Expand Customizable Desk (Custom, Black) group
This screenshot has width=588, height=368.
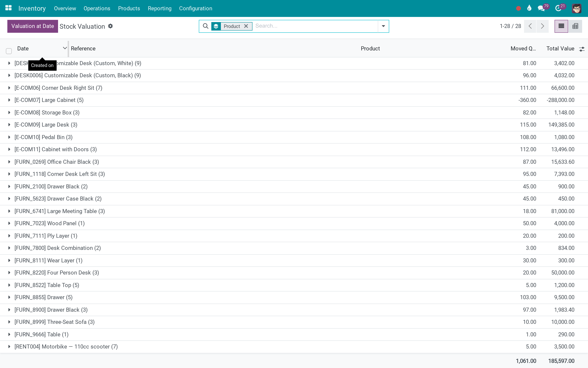pyautogui.click(x=9, y=75)
